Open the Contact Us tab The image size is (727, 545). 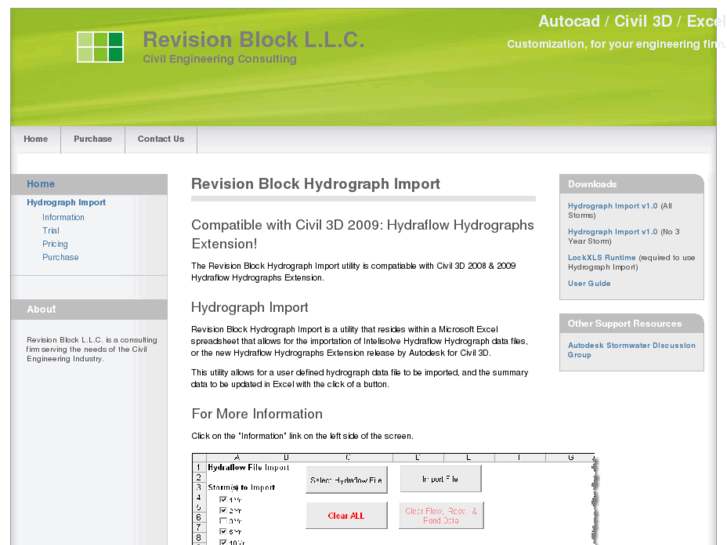161,139
